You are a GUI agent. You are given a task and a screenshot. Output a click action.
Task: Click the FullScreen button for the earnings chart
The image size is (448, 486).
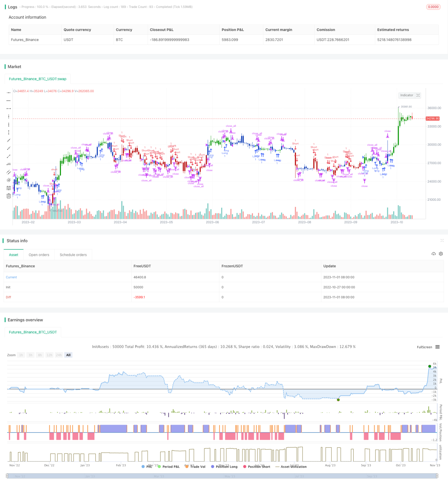(x=424, y=347)
